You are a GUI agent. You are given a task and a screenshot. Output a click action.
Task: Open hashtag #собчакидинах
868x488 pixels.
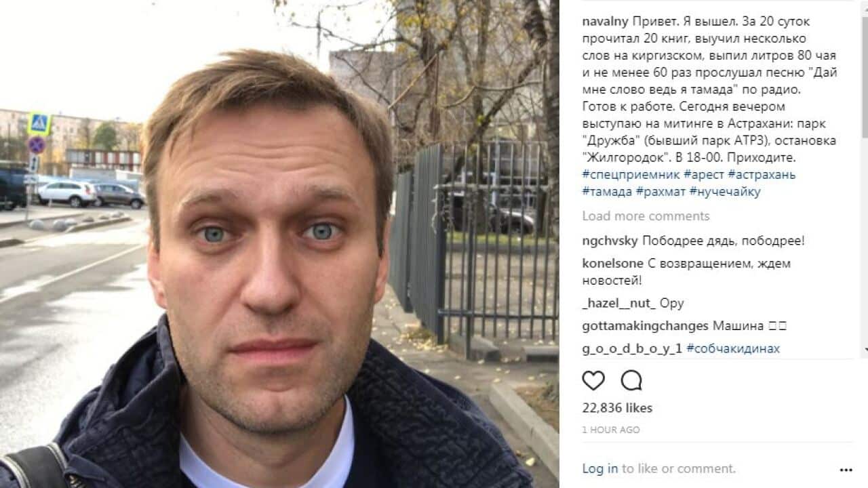point(733,348)
